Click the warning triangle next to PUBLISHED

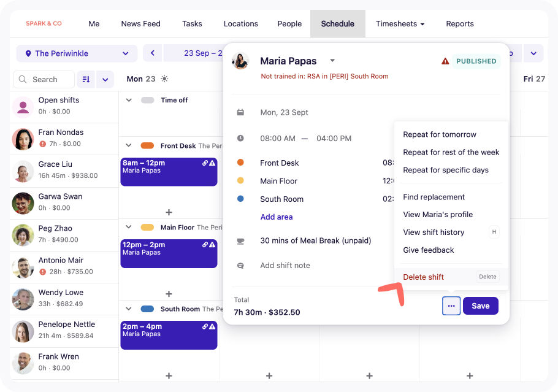tap(445, 61)
